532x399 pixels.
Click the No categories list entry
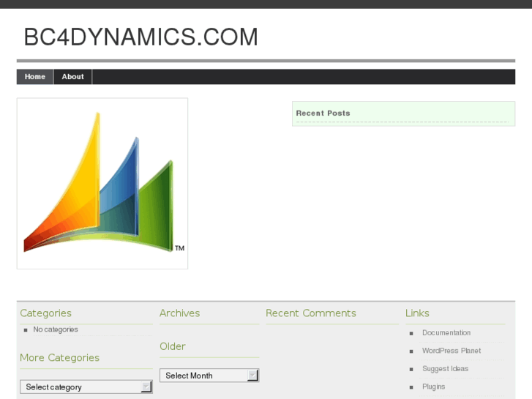[56, 329]
